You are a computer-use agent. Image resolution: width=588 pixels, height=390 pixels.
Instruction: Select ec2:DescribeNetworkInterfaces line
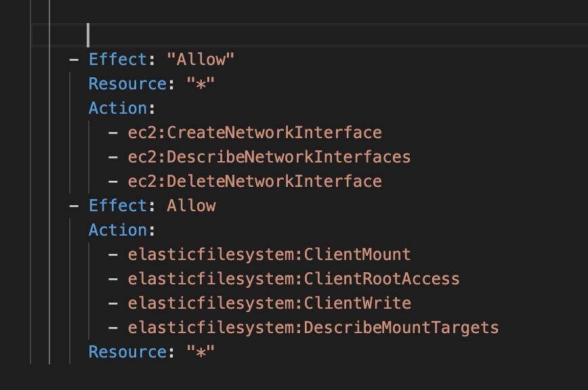(x=269, y=156)
